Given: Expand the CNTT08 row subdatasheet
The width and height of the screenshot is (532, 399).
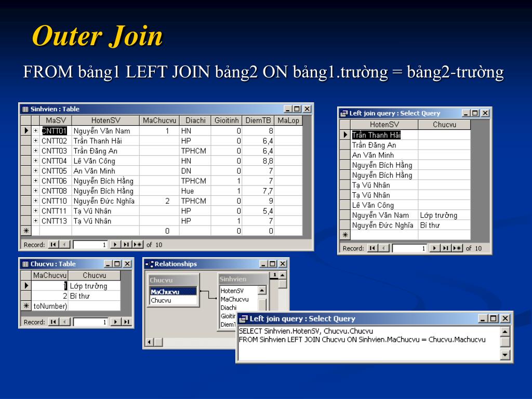Looking at the screenshot, I should (35, 191).
